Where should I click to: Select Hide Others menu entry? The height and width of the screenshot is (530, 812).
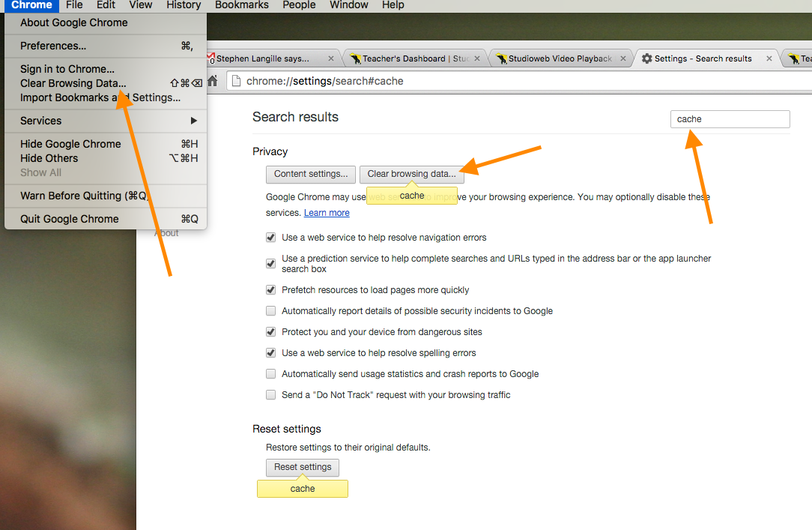tap(106, 158)
